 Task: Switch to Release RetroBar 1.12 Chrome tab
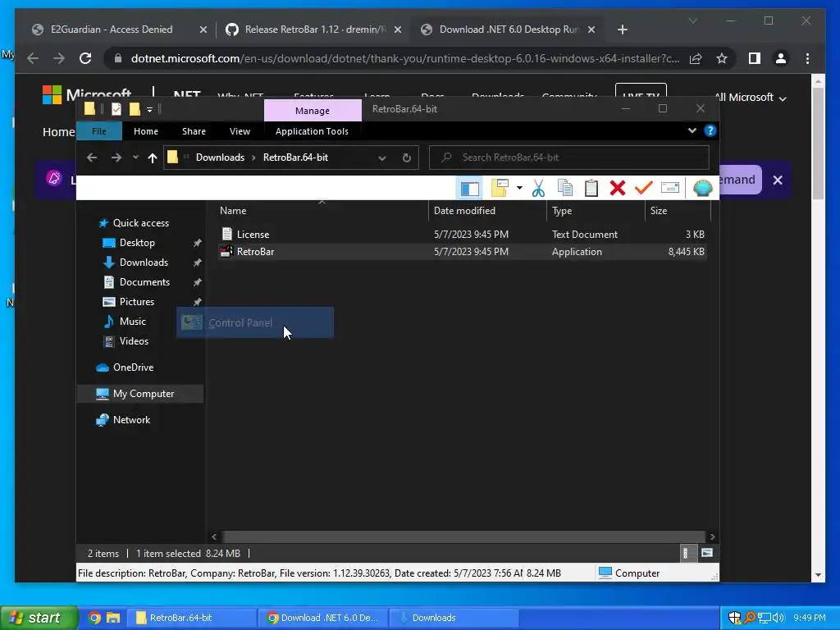coord(313,30)
